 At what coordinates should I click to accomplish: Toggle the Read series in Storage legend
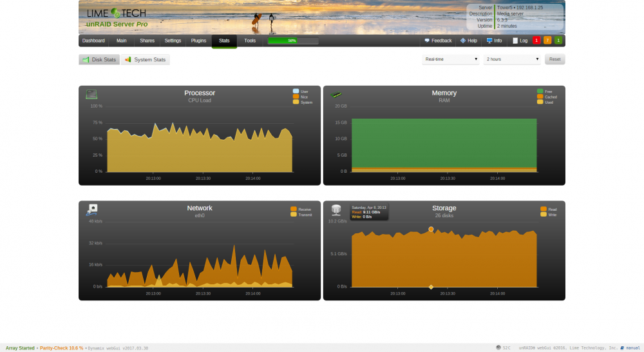click(549, 210)
